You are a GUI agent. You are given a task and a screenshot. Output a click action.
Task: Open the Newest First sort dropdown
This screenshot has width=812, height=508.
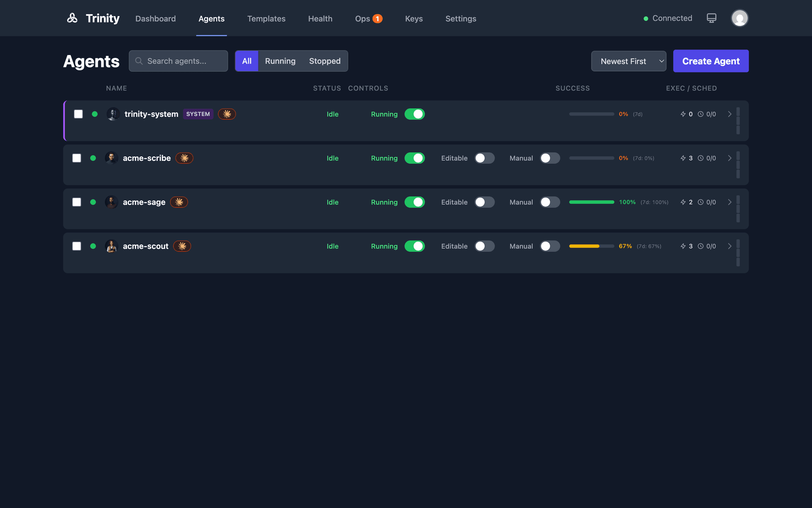point(628,61)
